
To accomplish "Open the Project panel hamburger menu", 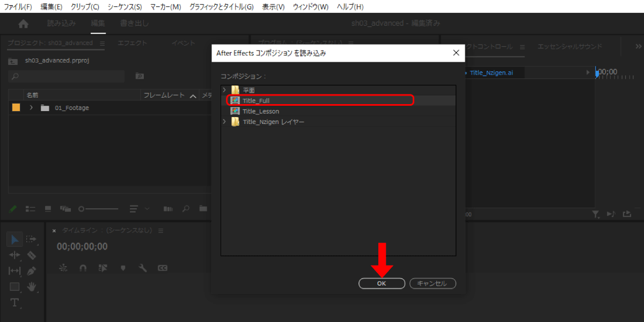I will coord(101,43).
